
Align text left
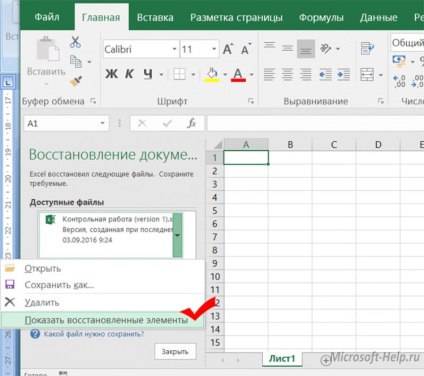(269, 75)
